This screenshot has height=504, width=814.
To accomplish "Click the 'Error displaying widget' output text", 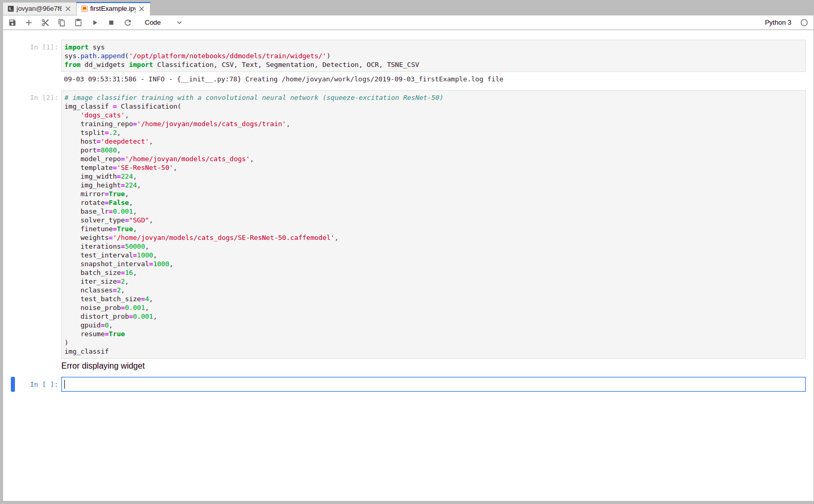I will coord(103,366).
